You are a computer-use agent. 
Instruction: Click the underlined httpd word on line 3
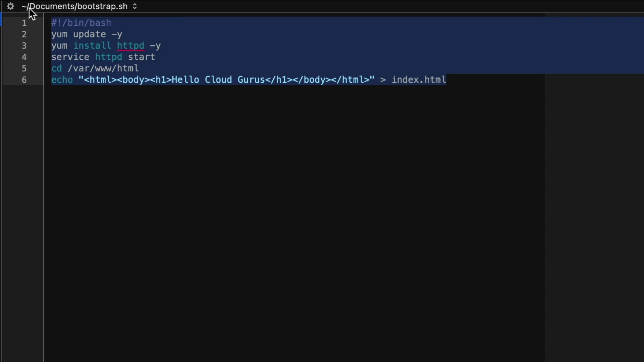point(130,46)
